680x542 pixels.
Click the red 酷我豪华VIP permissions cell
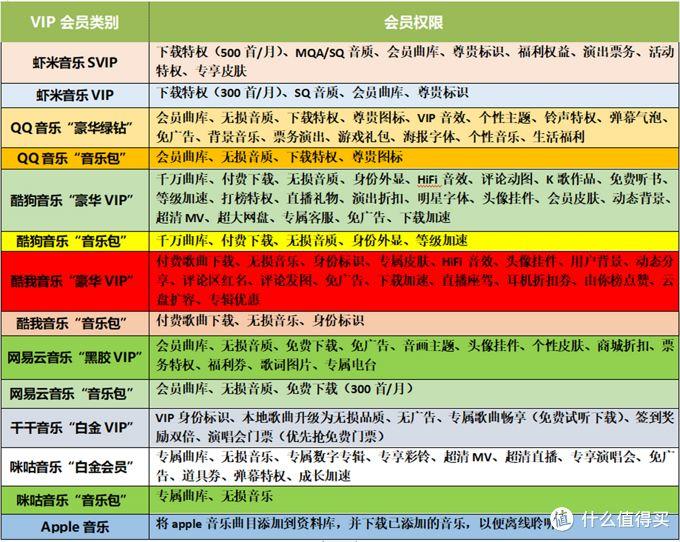point(414,281)
